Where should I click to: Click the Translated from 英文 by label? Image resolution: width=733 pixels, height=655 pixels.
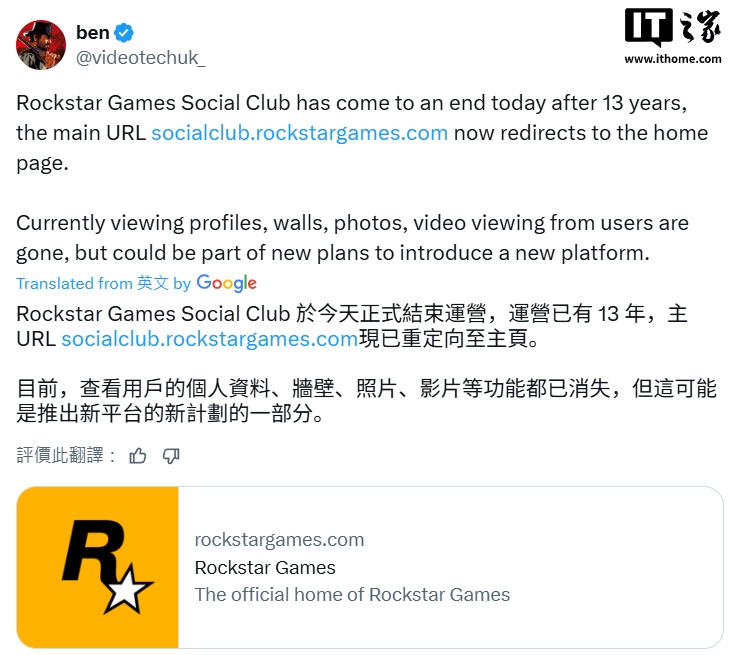click(104, 283)
